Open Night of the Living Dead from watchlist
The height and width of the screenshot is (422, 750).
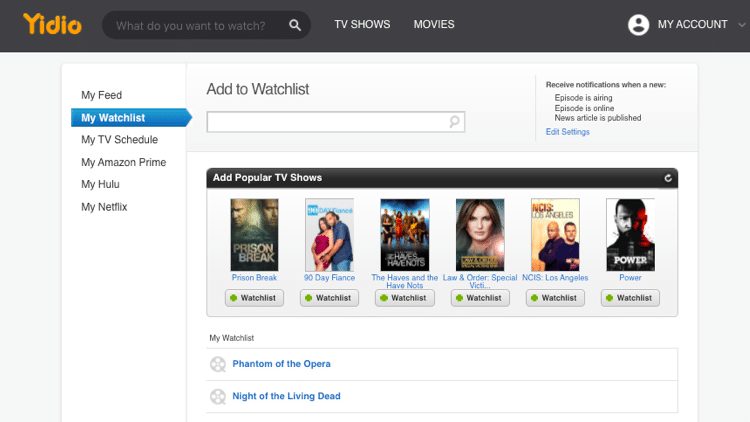[x=286, y=396]
